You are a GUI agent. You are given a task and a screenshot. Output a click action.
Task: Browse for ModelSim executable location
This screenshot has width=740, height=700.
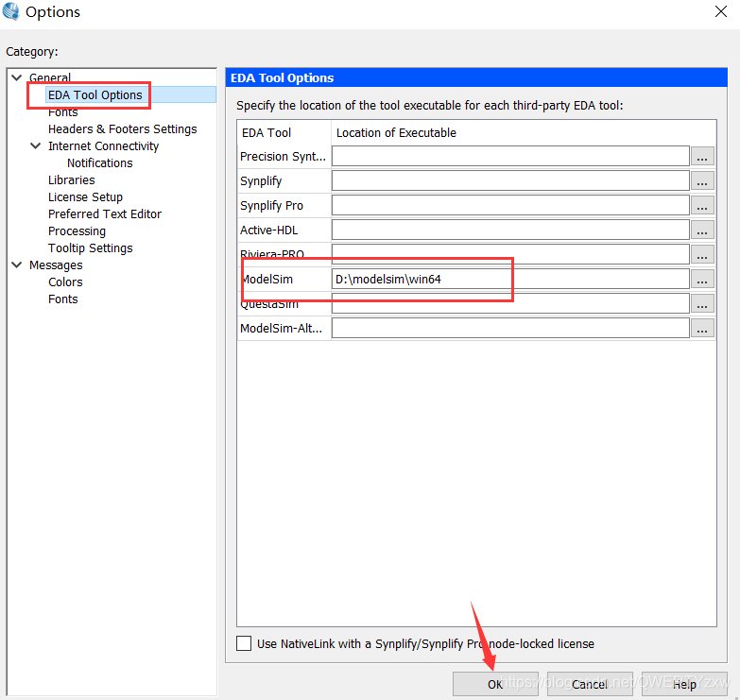702,279
